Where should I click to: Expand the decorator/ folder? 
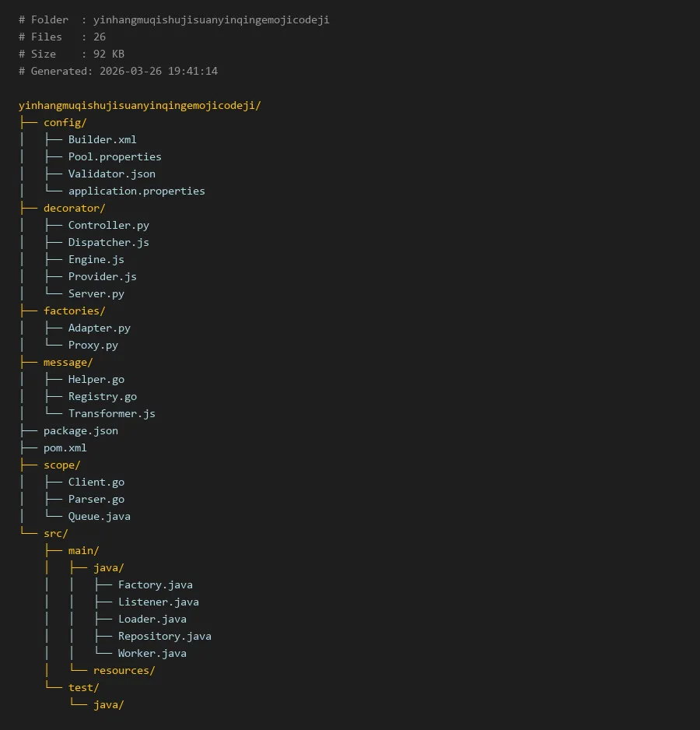[74, 208]
